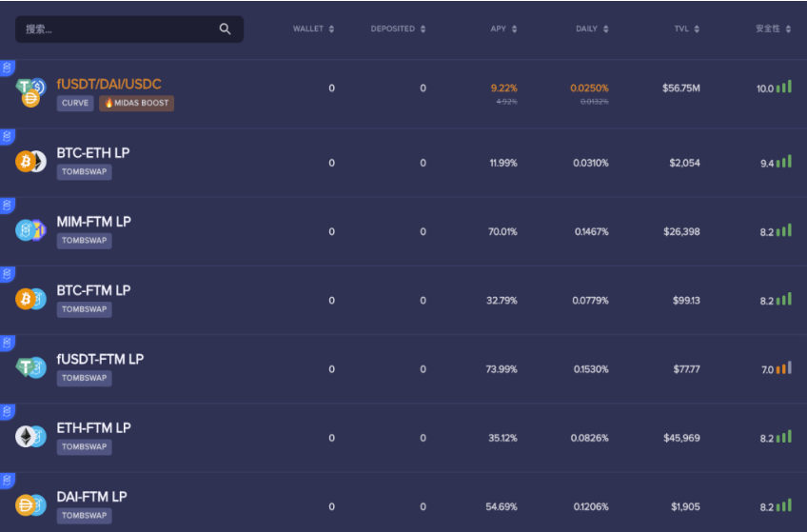The image size is (807, 532).
Task: Click the $45,969 TVL value
Action: (x=681, y=438)
